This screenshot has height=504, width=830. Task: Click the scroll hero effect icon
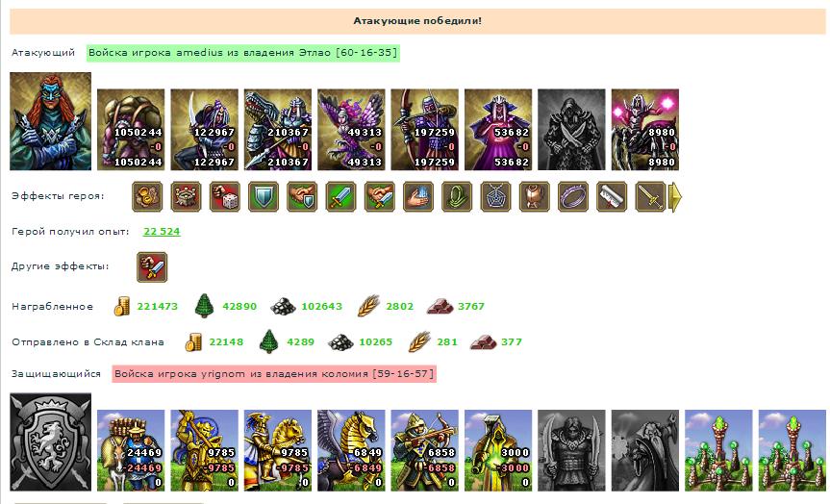(x=612, y=196)
